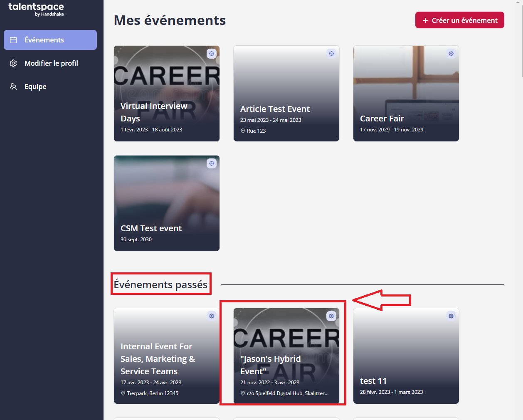523x420 pixels.
Task: Click the gear icon beside Modifier le profil
Action: coord(13,63)
